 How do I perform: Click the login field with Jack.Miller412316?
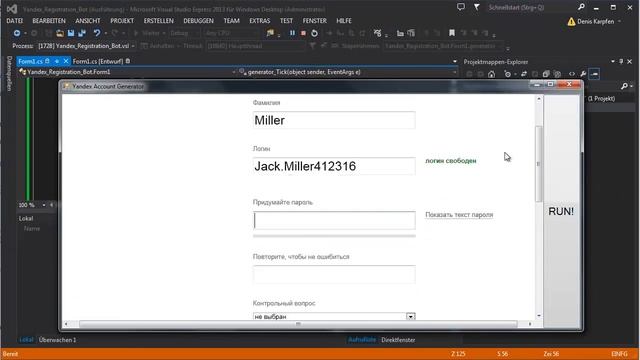(334, 166)
